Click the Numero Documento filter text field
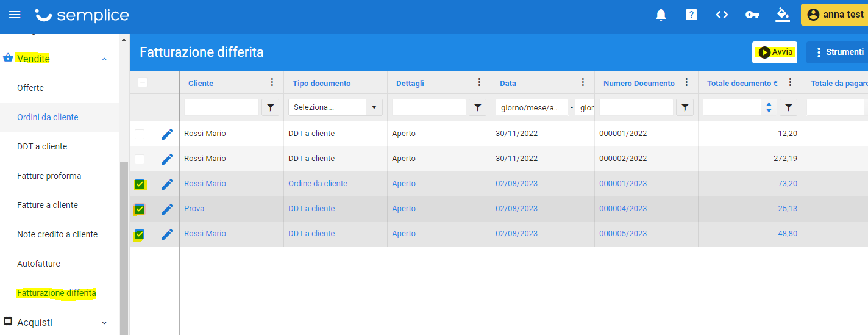The height and width of the screenshot is (335, 868). (x=636, y=107)
